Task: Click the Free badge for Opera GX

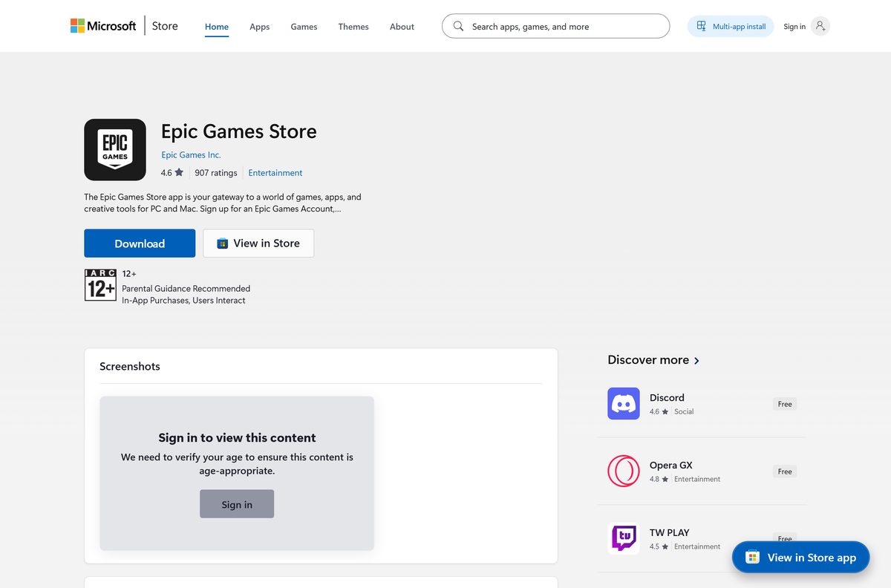Action: pyautogui.click(x=785, y=472)
